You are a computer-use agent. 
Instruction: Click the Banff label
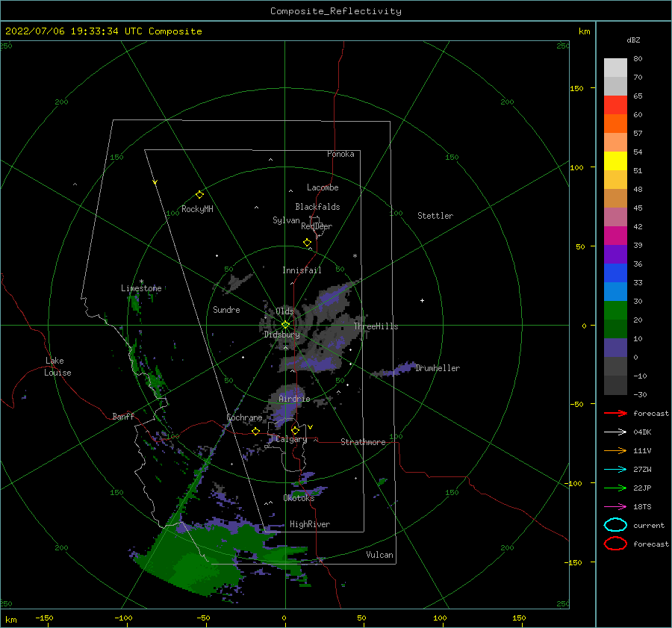[x=123, y=416]
